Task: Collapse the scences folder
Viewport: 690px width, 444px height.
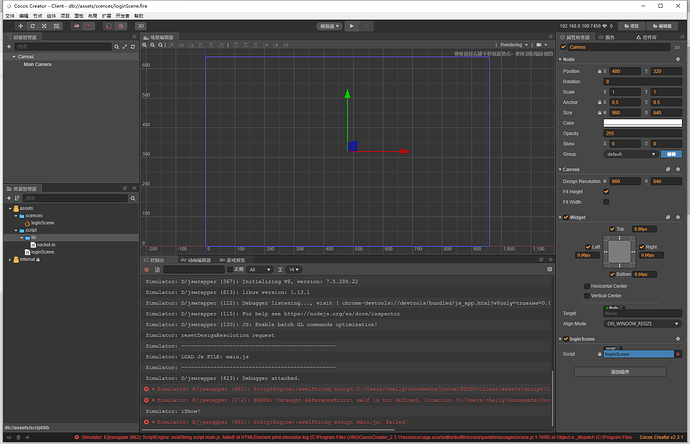Action: (16, 216)
